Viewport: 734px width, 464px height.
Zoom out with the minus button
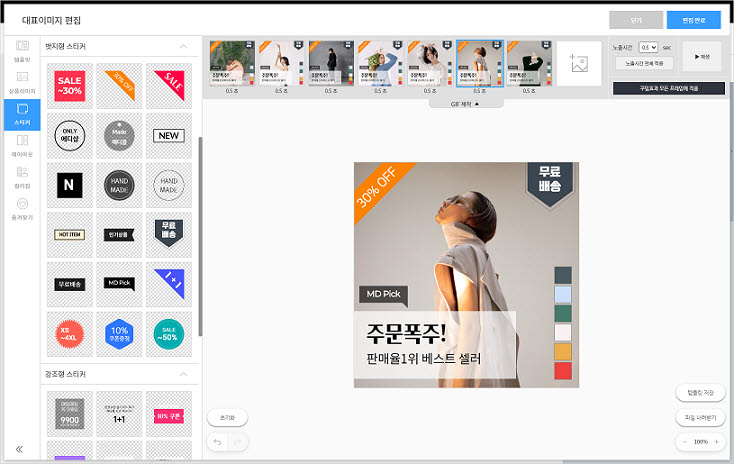685,442
